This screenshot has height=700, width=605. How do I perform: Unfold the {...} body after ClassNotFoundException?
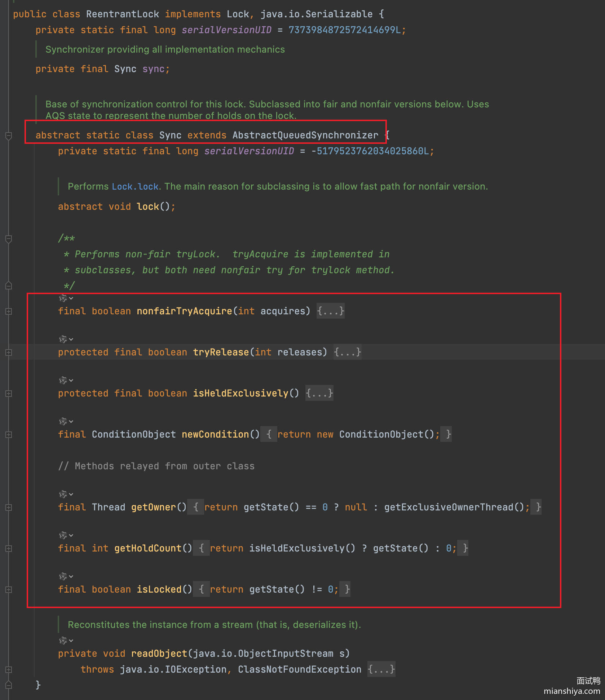point(381,669)
